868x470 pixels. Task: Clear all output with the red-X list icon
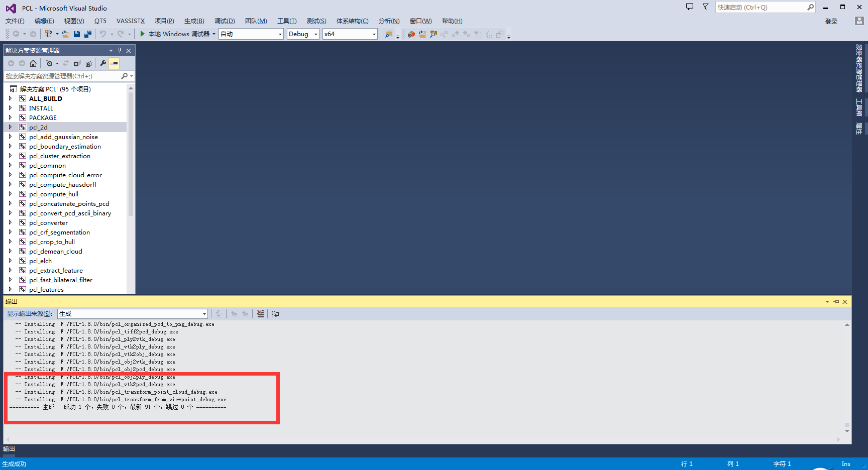260,314
